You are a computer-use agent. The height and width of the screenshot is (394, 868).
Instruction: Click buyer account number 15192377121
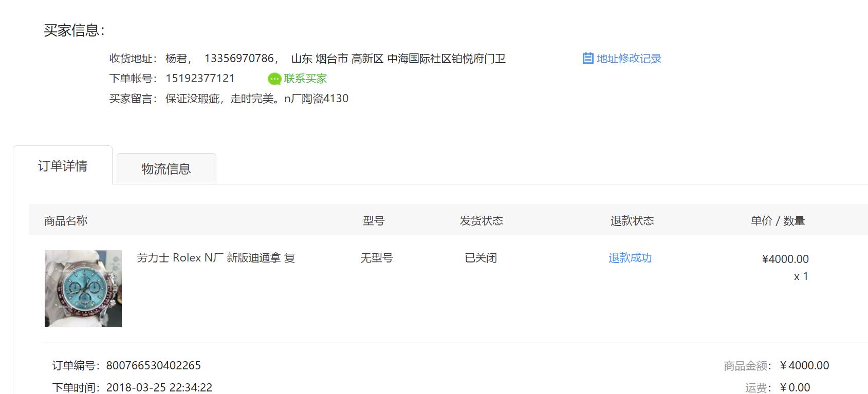pos(200,79)
